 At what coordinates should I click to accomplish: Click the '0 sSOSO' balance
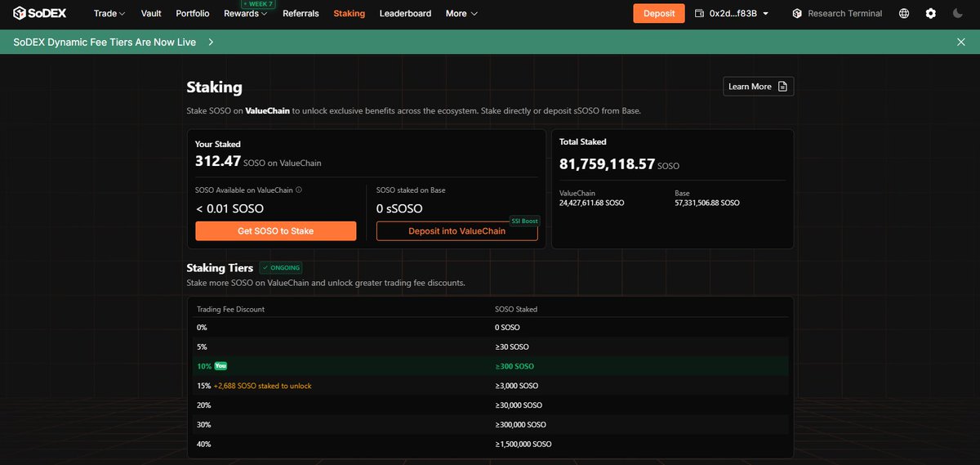point(399,208)
